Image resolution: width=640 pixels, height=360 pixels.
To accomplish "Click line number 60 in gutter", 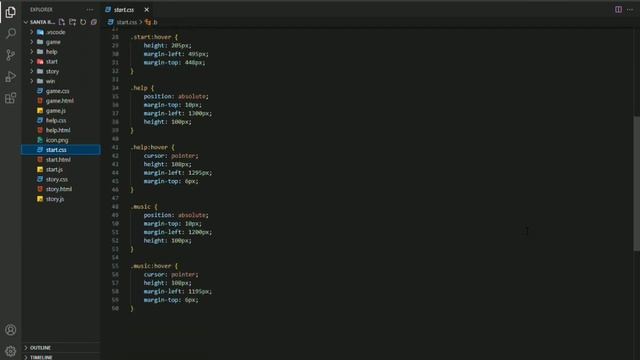I will (115, 308).
